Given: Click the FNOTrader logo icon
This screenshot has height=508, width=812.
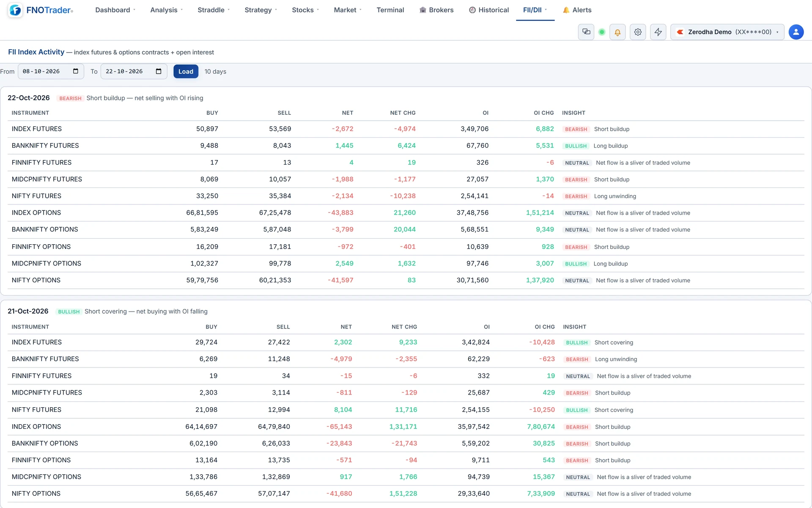Looking at the screenshot, I should tap(15, 10).
